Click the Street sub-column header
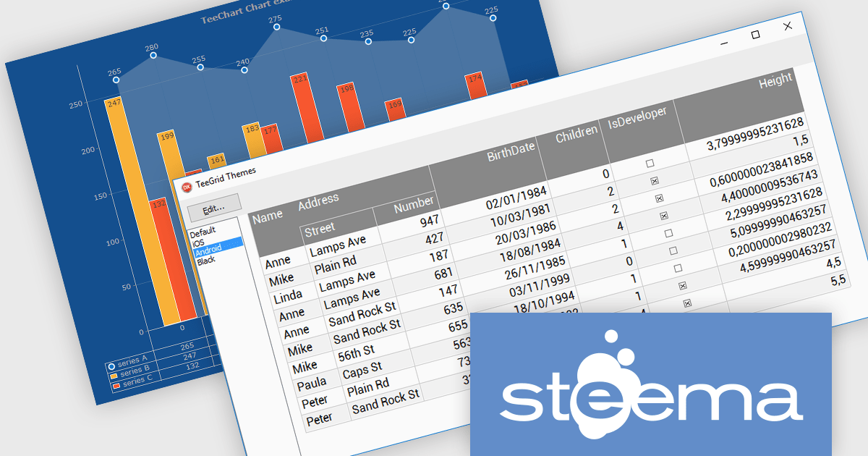The width and height of the screenshot is (868, 456). coord(320,229)
